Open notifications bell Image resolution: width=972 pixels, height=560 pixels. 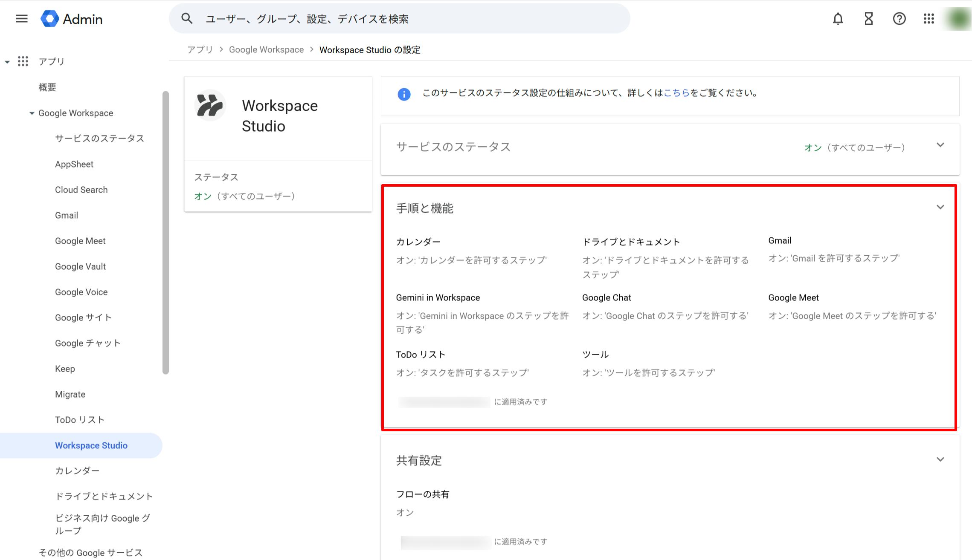tap(838, 19)
